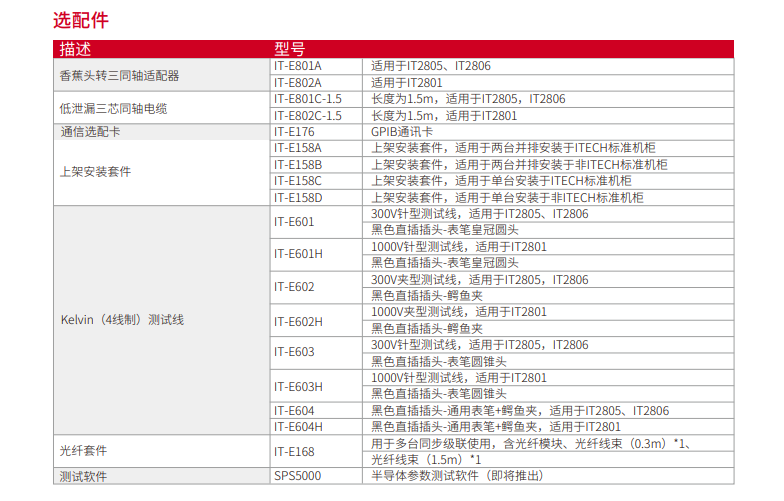This screenshot has width=784, height=501.
Task: Select model IT-E176 cell
Action: (x=316, y=132)
